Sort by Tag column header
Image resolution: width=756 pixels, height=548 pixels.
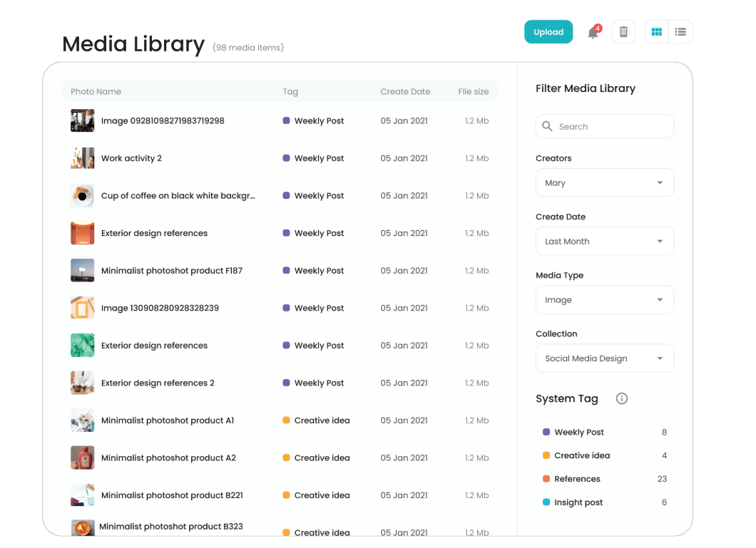tap(290, 91)
